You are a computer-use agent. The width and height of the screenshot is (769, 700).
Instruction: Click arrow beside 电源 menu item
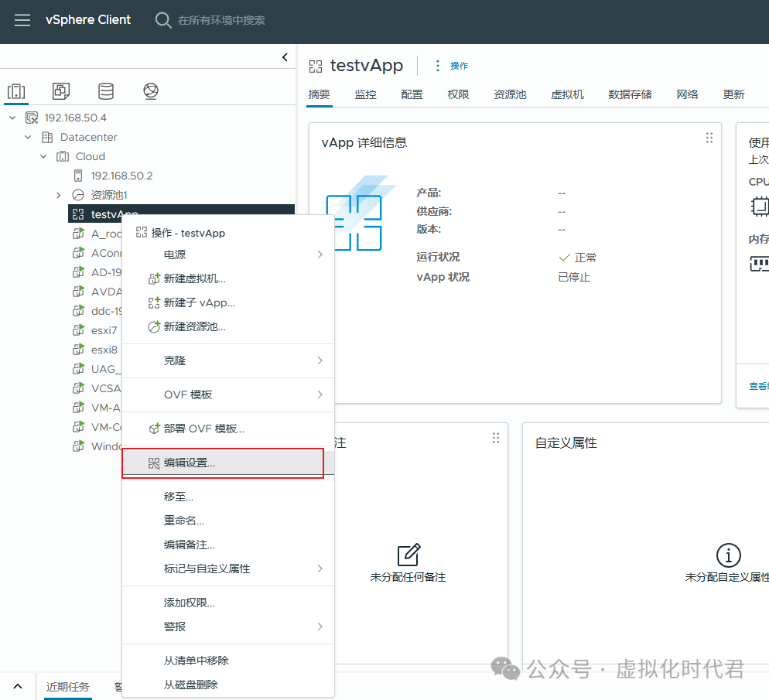click(x=320, y=254)
